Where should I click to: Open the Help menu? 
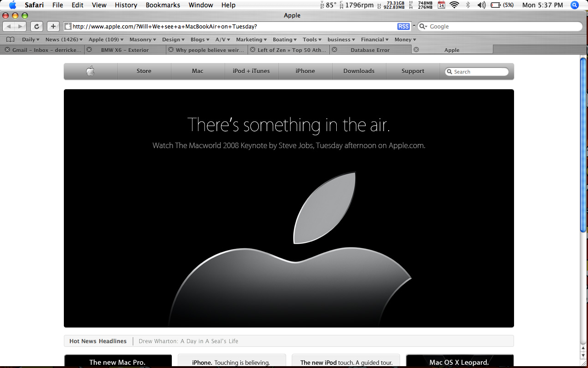click(228, 5)
